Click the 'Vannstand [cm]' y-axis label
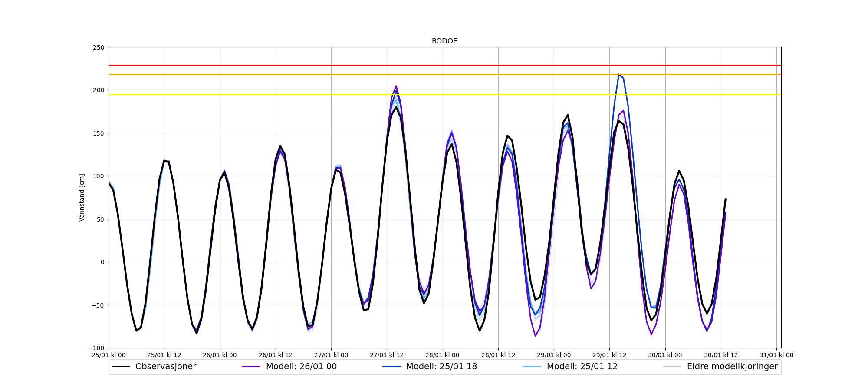The height and width of the screenshot is (391, 868). pyautogui.click(x=82, y=198)
